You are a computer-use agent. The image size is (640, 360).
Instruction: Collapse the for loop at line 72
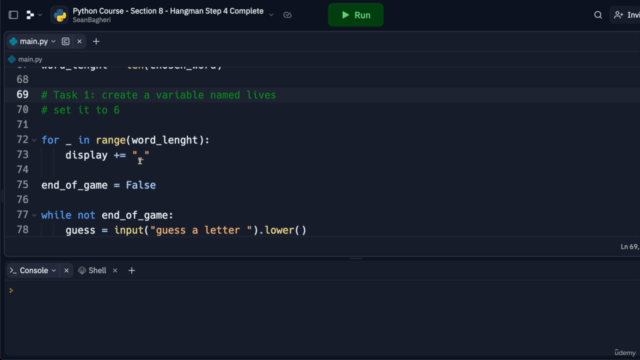(x=34, y=140)
